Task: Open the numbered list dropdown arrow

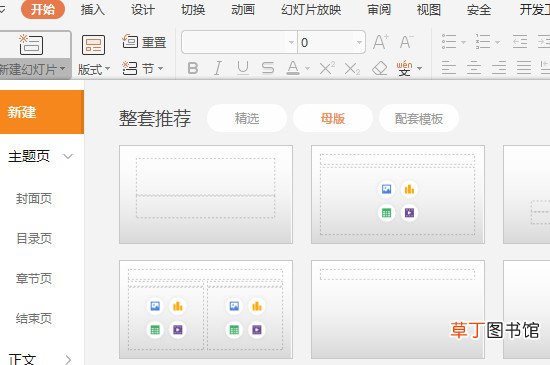Action: click(x=497, y=42)
